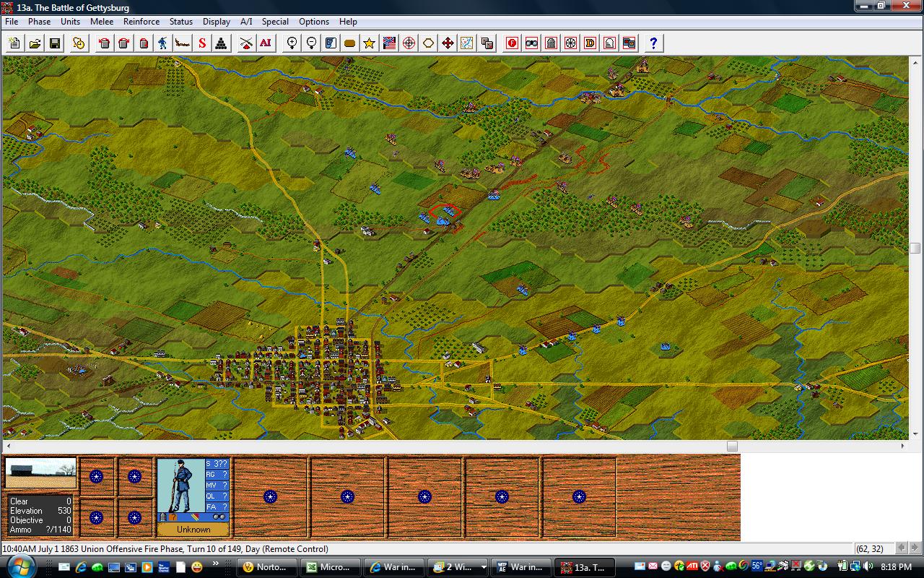Click the 8:18 PM taskbar clock
This screenshot has height=578, width=924.
coord(896,567)
